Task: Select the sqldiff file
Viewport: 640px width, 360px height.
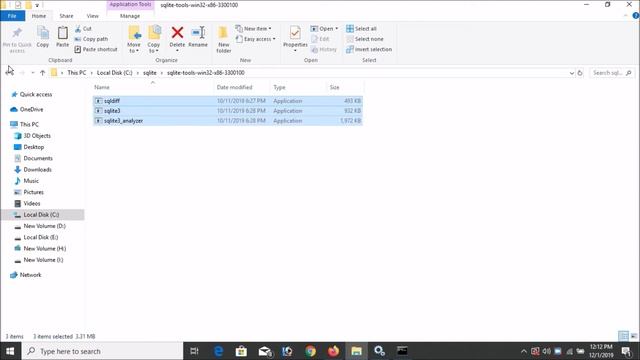Action: click(228, 101)
